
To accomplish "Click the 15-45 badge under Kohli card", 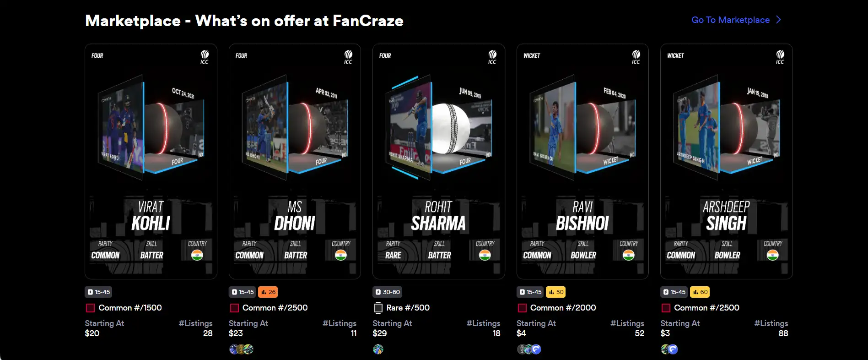I will [99, 292].
